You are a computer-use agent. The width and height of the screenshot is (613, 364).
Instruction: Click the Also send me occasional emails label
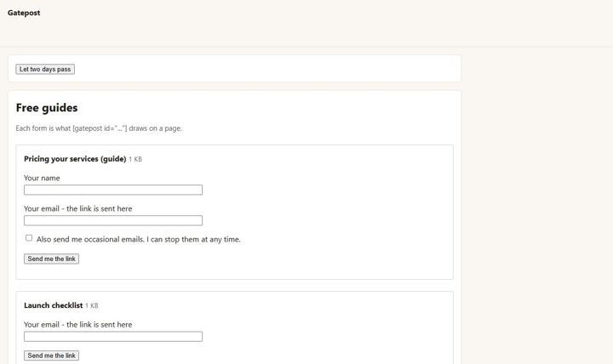point(139,240)
